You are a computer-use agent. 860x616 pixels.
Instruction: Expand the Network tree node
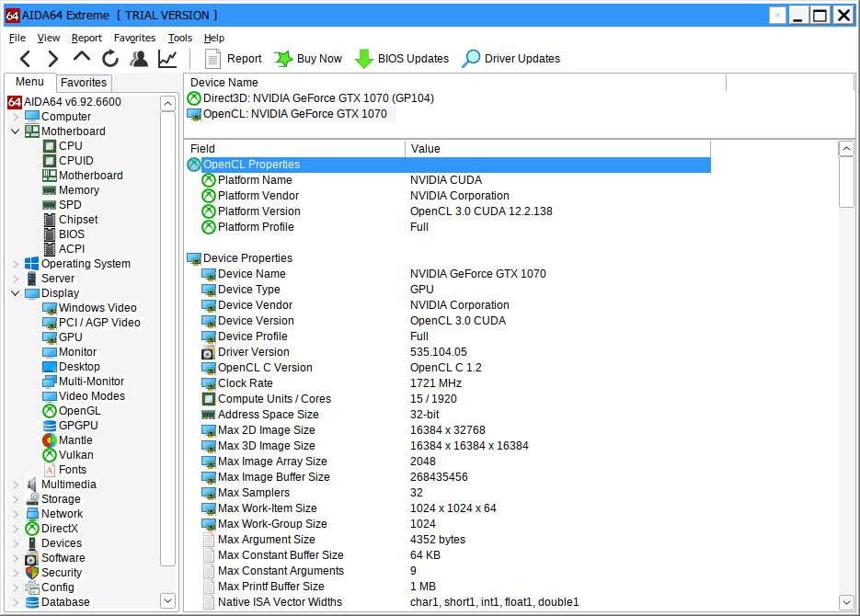click(x=16, y=514)
